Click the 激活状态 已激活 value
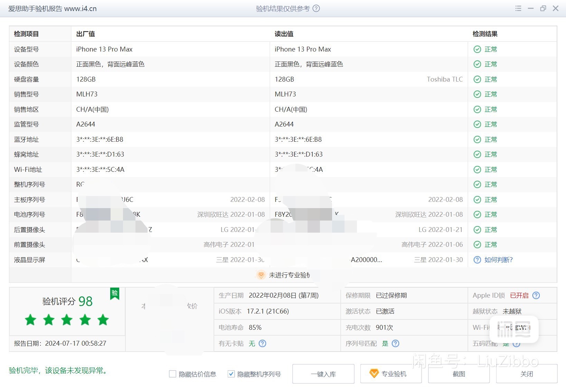566x392 pixels. [385, 311]
